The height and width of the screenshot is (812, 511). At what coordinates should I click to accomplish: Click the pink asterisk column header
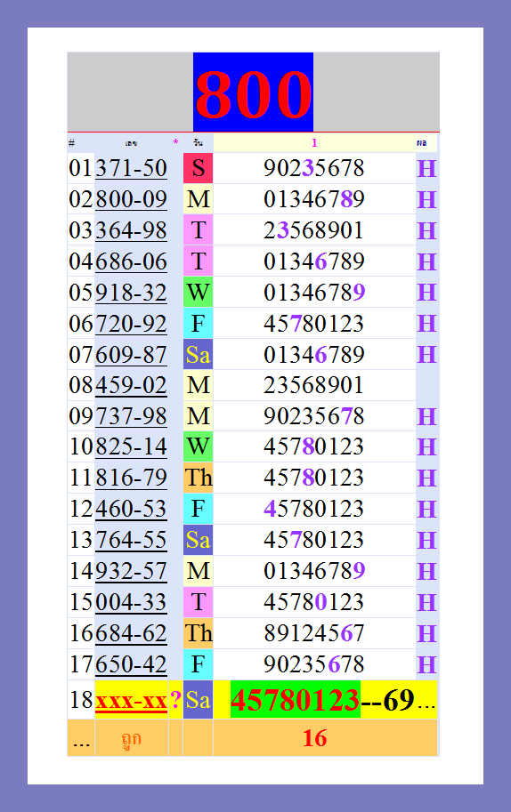point(175,142)
